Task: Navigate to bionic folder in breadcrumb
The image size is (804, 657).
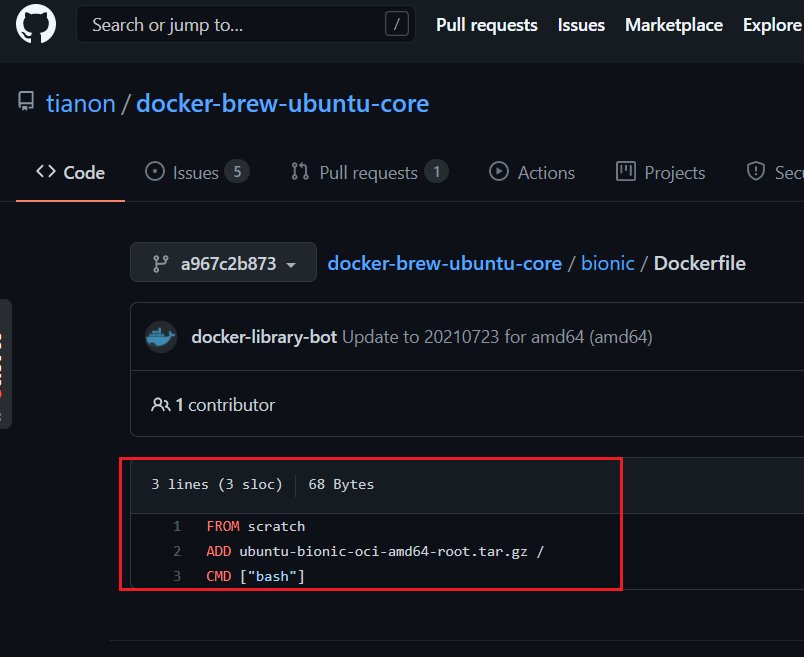Action: click(608, 264)
